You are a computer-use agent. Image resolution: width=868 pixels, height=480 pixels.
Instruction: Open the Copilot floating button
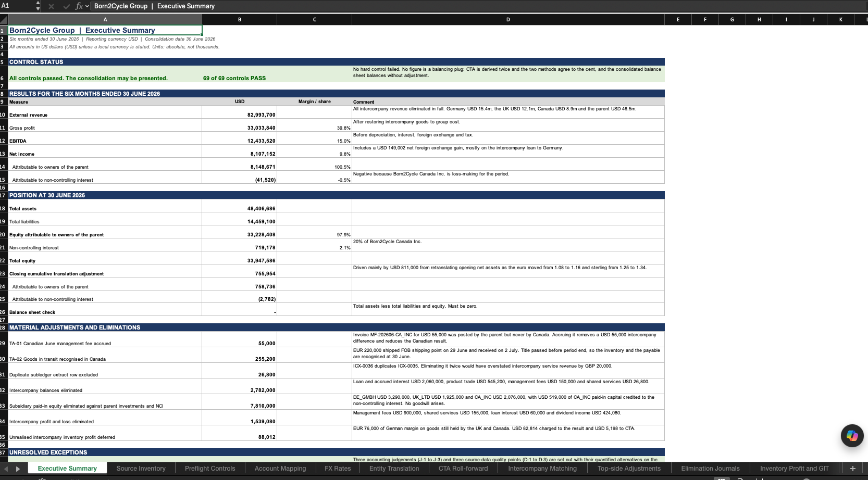tap(852, 436)
